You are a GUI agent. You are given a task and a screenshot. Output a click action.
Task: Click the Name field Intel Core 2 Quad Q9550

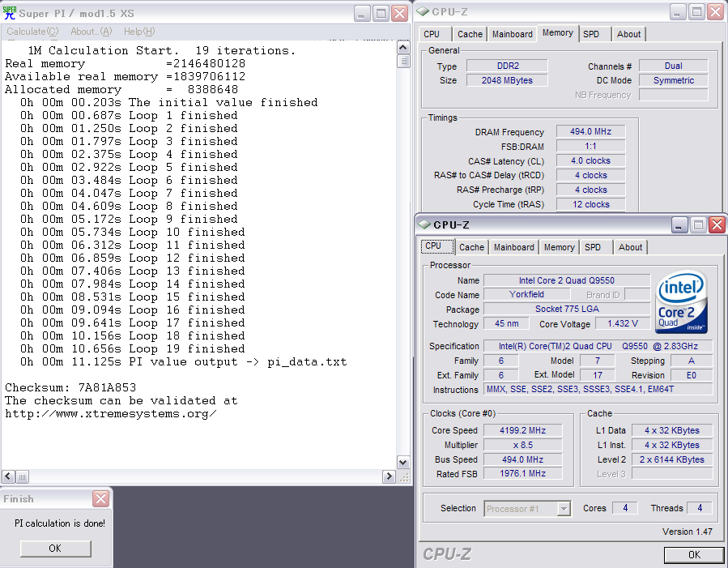[x=567, y=280]
